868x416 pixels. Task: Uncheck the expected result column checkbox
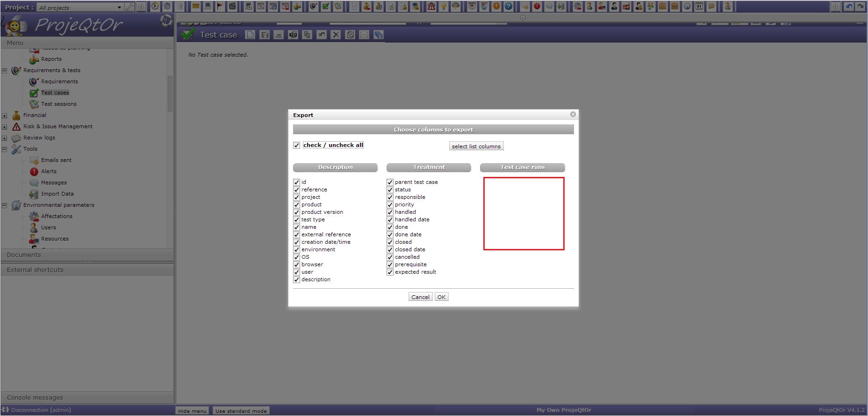(390, 272)
